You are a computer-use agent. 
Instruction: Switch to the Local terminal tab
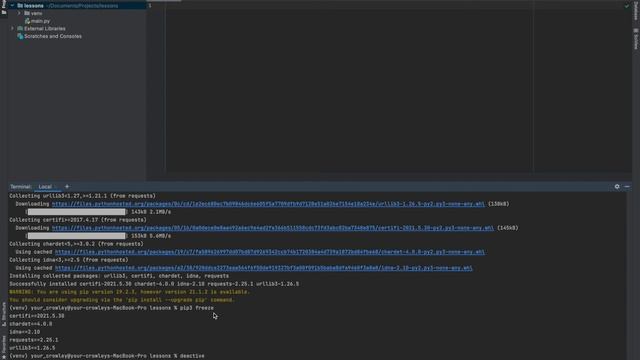click(45, 187)
